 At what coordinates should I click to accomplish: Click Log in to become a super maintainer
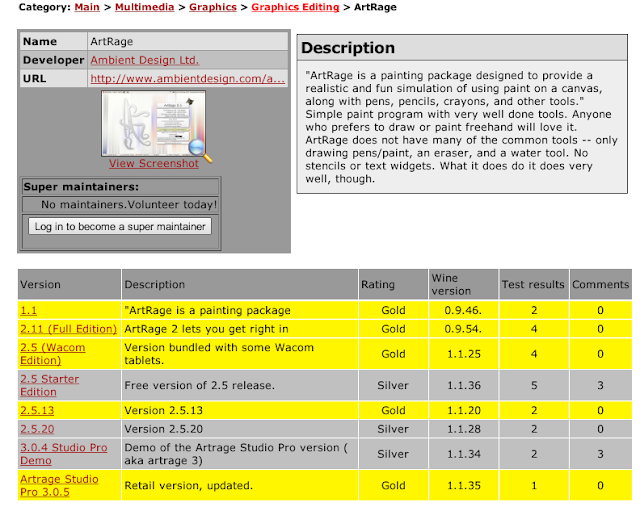[x=120, y=226]
